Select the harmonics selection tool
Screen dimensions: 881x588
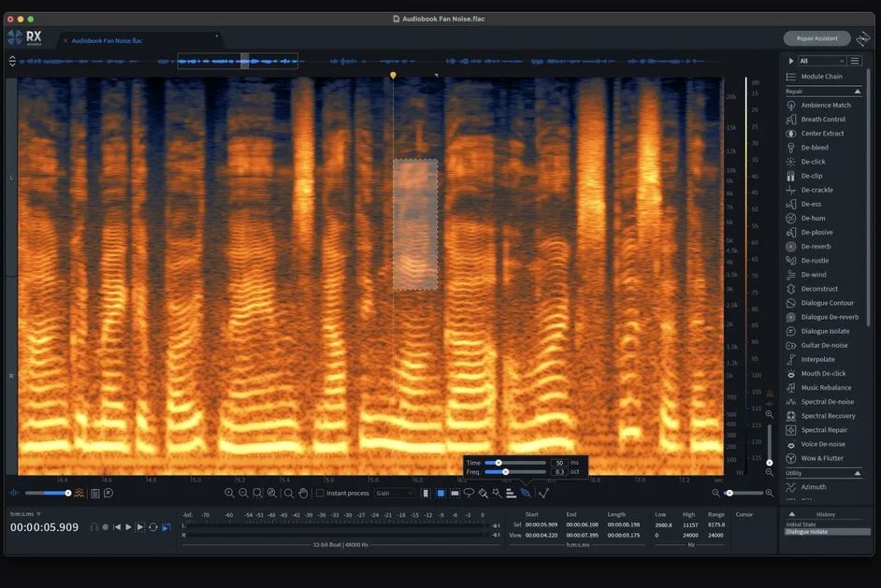point(511,493)
